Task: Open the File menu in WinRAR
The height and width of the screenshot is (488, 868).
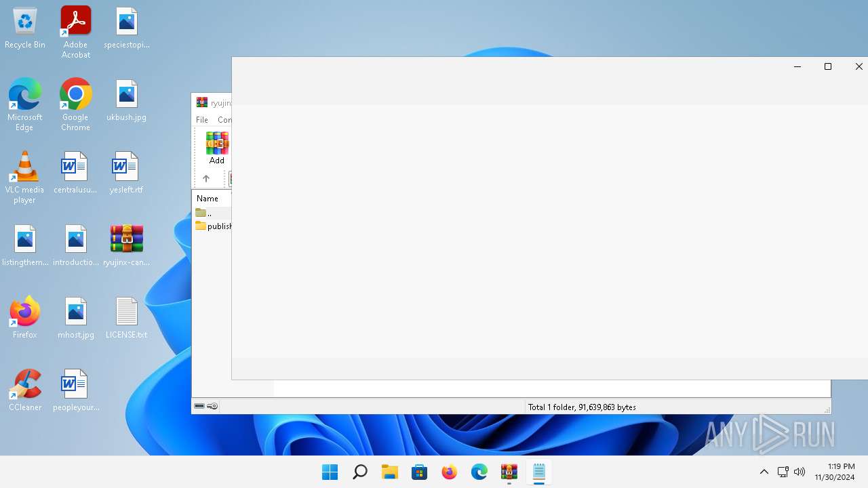Action: pos(202,119)
